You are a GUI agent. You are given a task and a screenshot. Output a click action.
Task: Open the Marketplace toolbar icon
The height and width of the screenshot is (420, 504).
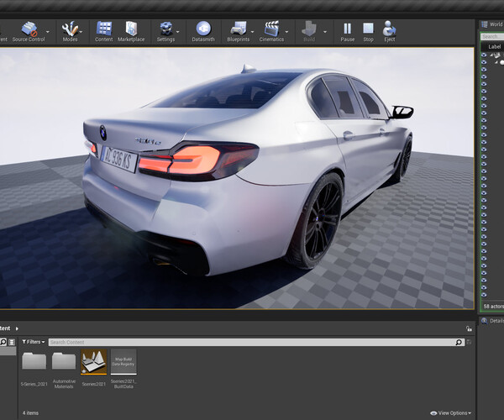point(131,31)
